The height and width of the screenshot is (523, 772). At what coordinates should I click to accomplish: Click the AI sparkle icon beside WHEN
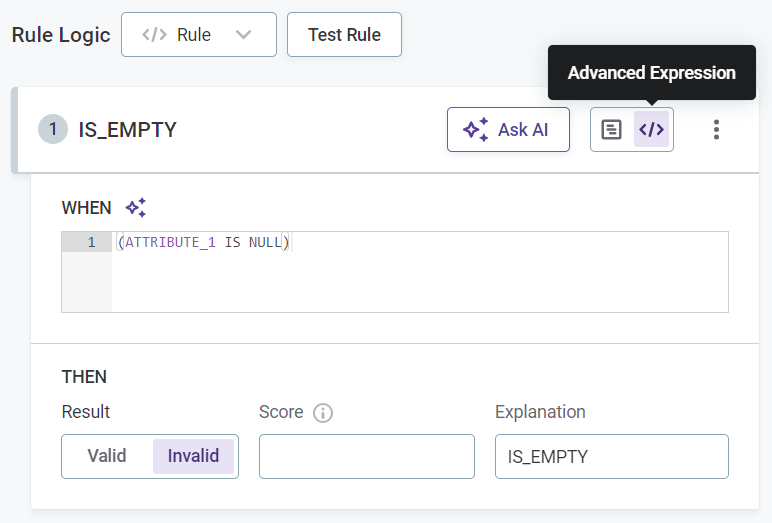coord(136,208)
